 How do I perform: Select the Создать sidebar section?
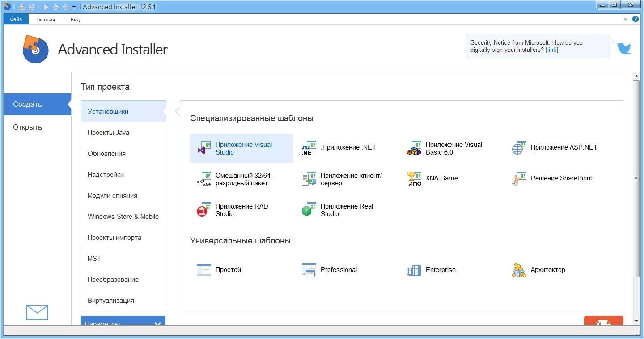click(38, 104)
